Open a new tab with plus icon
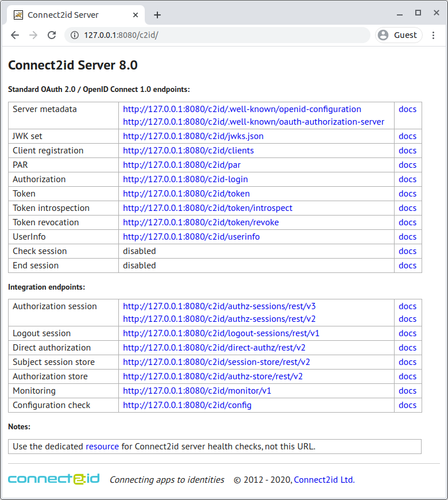Screen dimensions: 448x500 tap(157, 15)
